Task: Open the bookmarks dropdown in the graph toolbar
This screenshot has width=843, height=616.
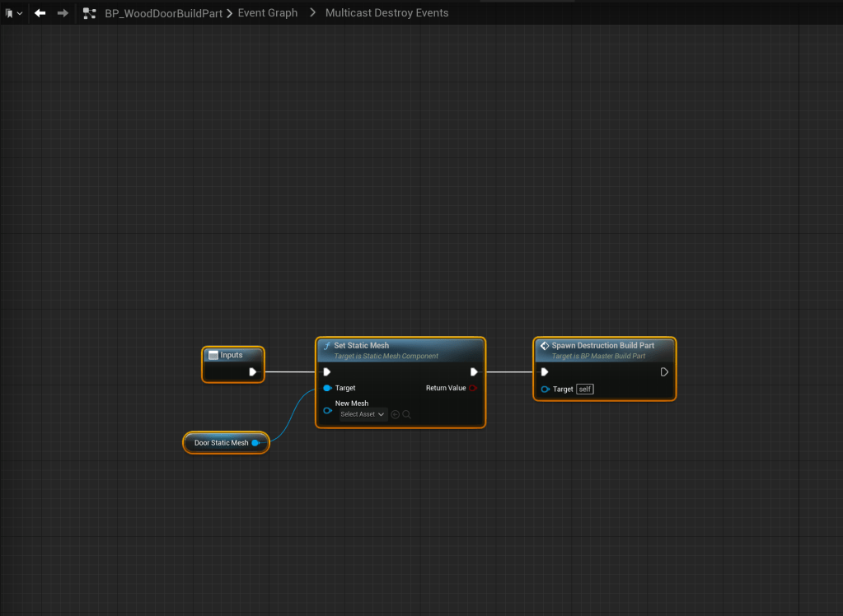Action: (x=13, y=13)
